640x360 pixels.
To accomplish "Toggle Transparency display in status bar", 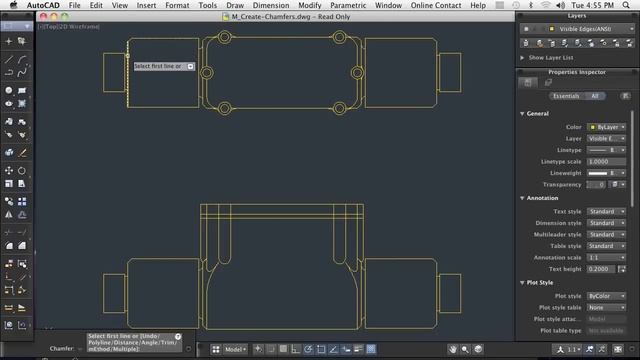I will 371,349.
